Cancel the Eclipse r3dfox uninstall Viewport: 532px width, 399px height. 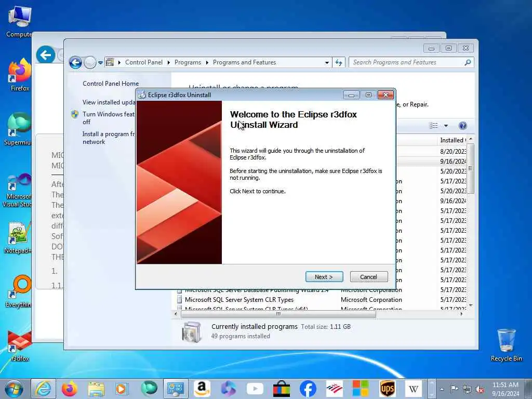click(x=368, y=277)
